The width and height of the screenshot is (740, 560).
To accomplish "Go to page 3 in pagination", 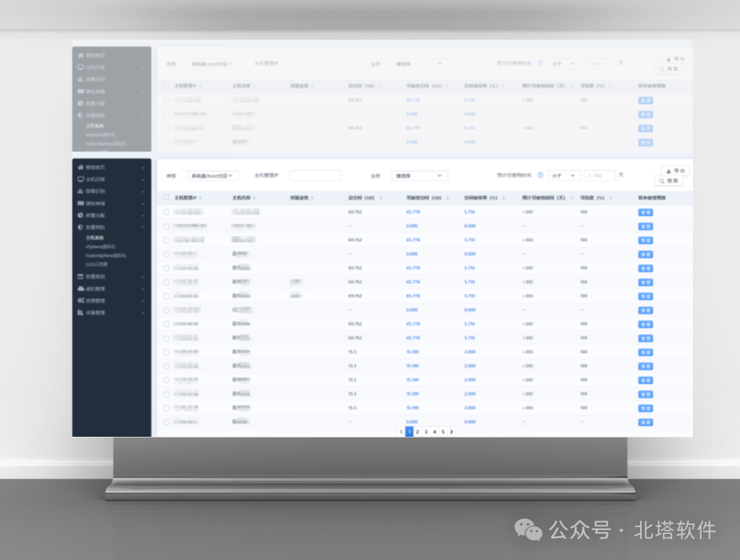I will pyautogui.click(x=426, y=432).
